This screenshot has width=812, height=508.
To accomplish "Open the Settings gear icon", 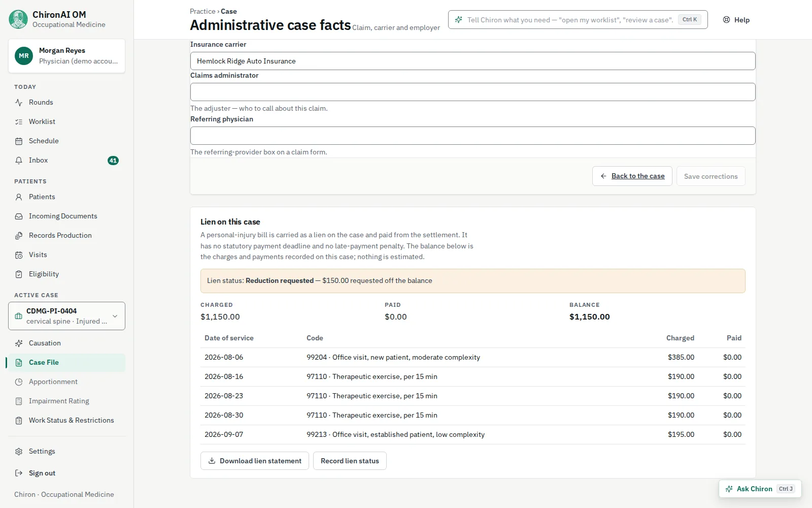I will point(19,452).
